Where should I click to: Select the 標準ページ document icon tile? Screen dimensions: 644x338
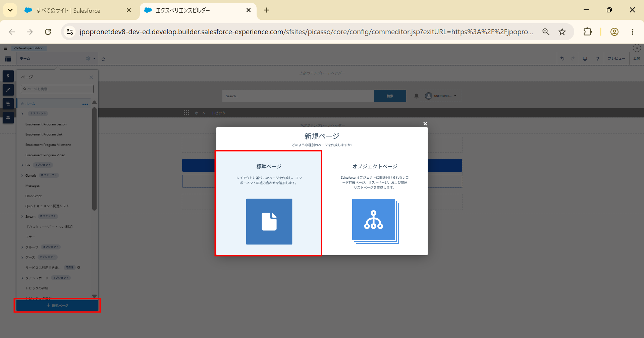coord(269,222)
